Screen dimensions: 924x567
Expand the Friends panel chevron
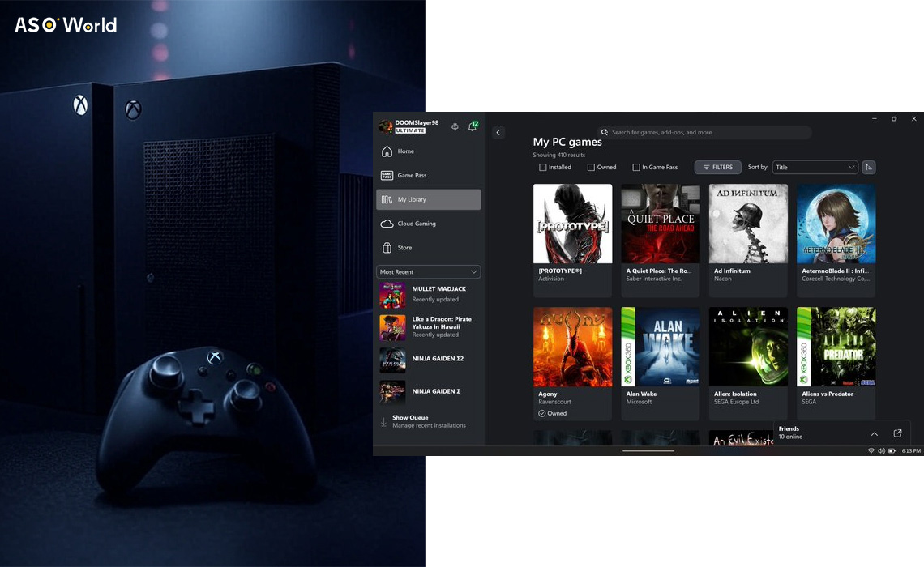pyautogui.click(x=875, y=434)
